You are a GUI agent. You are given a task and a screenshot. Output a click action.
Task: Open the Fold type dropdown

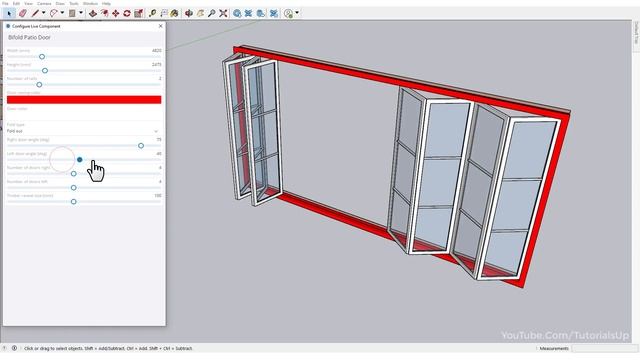[84, 131]
